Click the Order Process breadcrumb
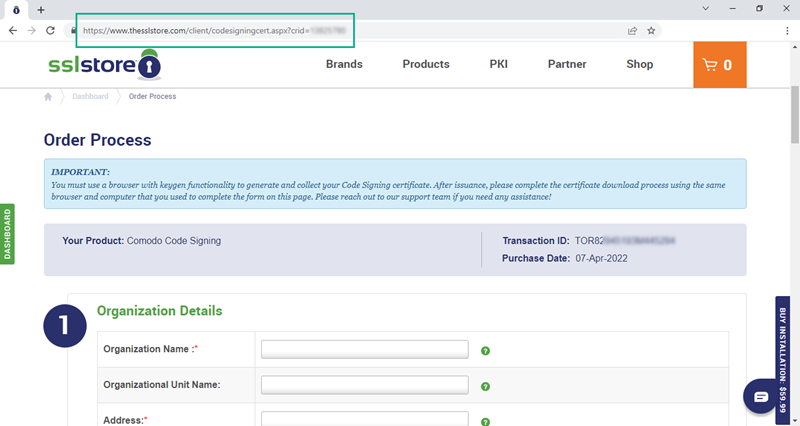 152,96
